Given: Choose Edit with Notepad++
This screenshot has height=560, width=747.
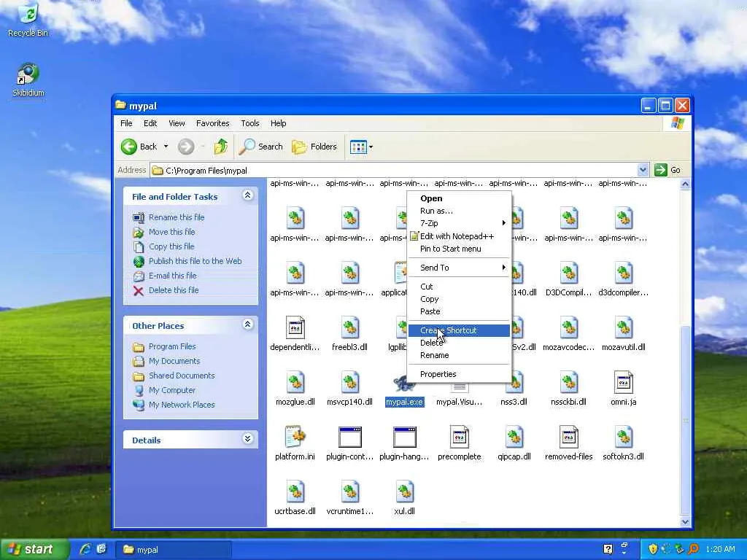Looking at the screenshot, I should tap(460, 236).
